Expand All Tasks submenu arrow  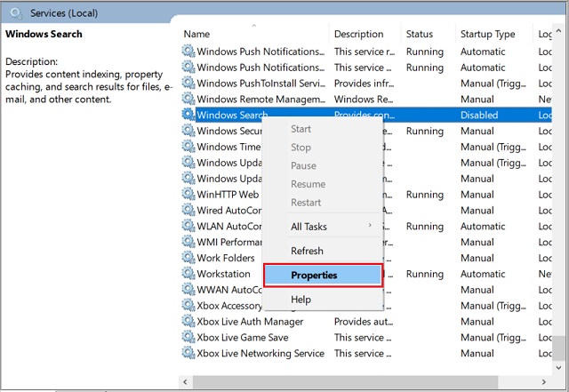(x=370, y=226)
